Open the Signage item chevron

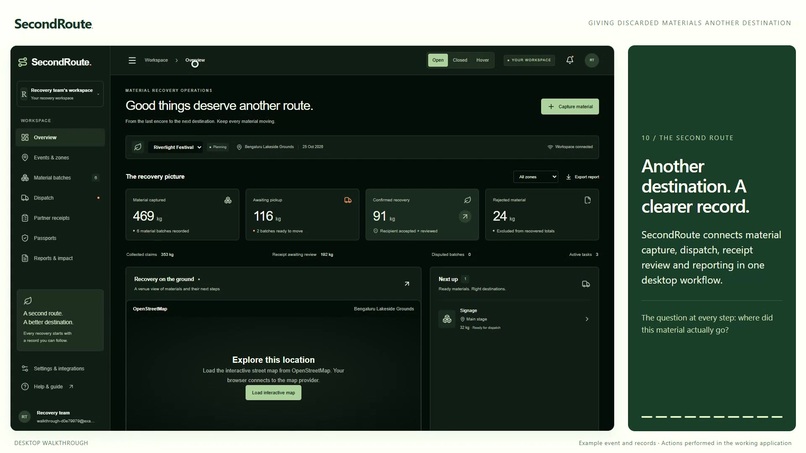(587, 319)
